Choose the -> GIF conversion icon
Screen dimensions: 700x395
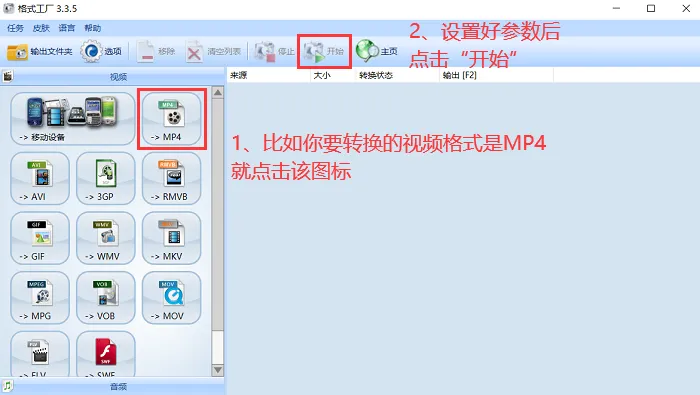(x=40, y=238)
